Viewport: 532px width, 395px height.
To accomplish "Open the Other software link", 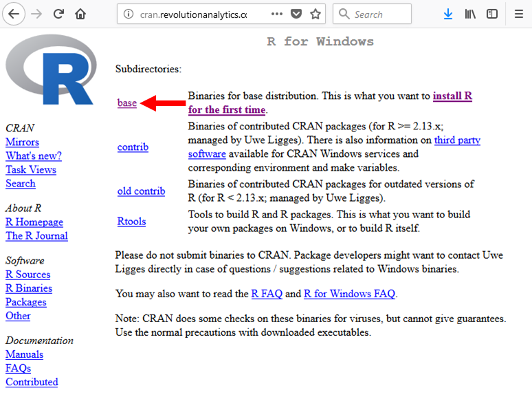I will [18, 316].
